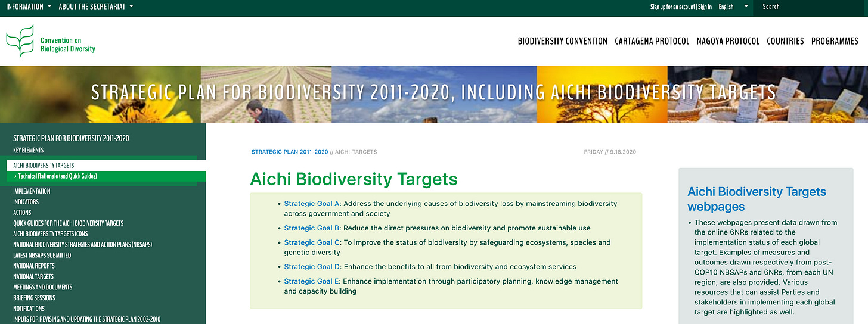Open the Strategic Goal B link
The height and width of the screenshot is (324, 868).
click(312, 228)
